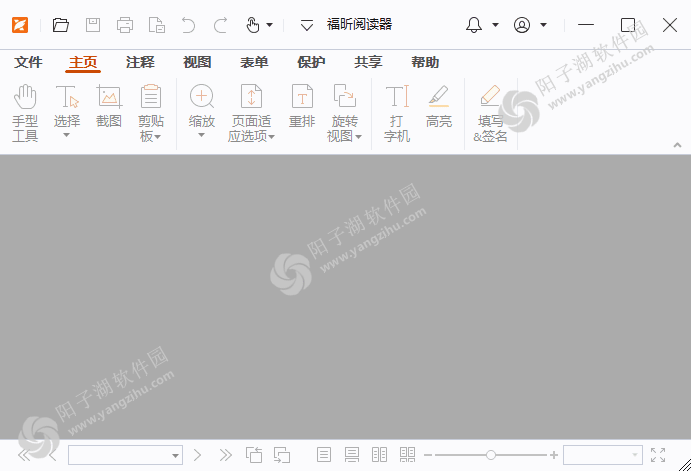Open 填写&签名 fill and sign
Viewport: 691px width, 471px height.
point(490,113)
